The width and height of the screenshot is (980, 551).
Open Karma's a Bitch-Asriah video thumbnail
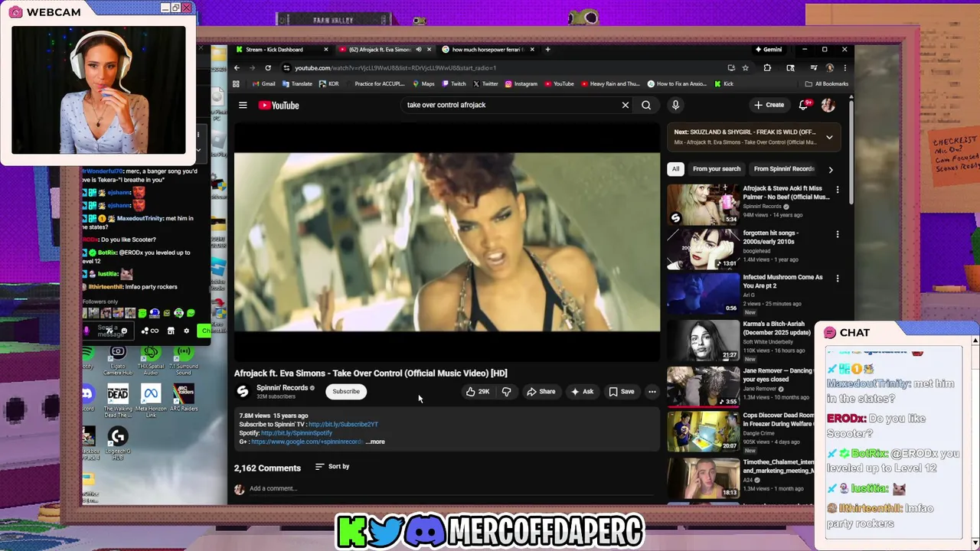click(x=703, y=340)
